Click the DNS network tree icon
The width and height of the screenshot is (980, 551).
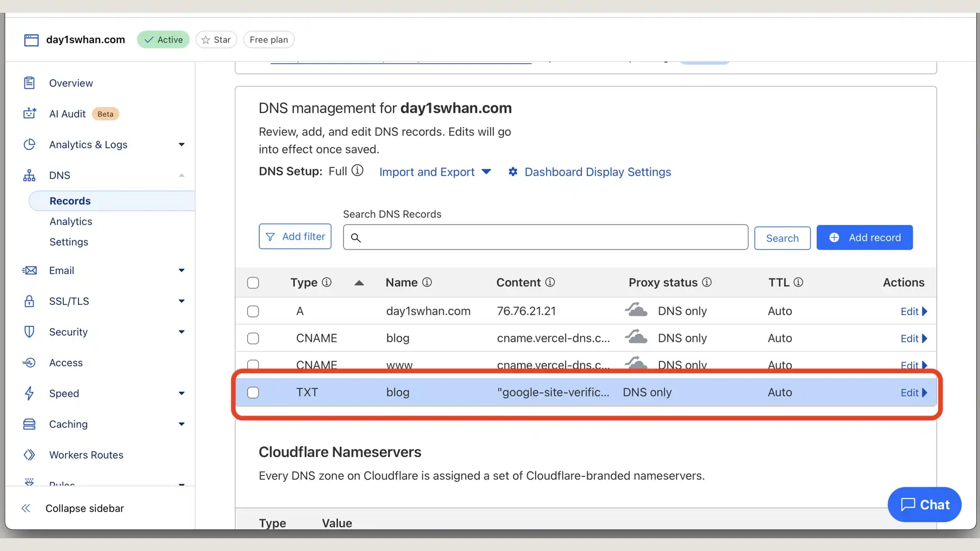point(30,175)
